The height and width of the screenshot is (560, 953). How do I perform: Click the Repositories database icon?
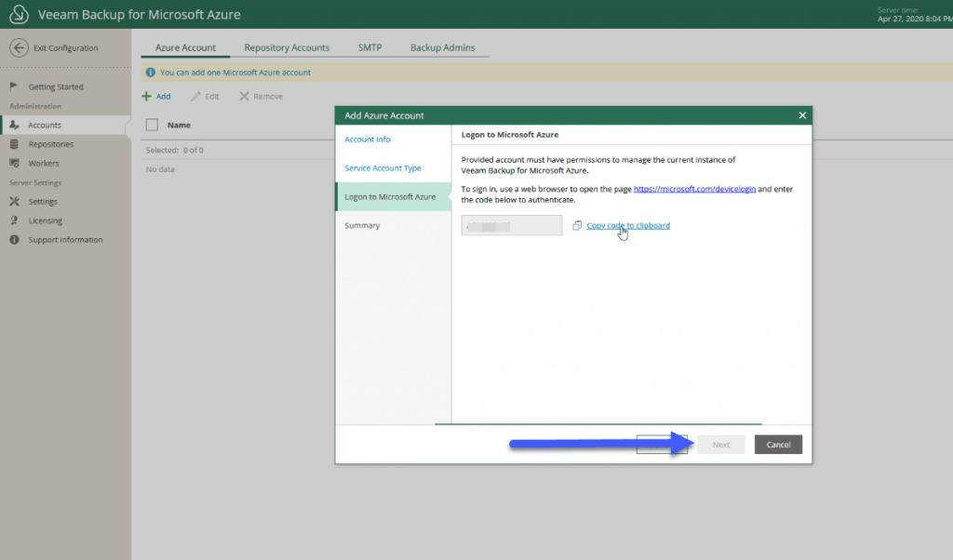[x=14, y=144]
